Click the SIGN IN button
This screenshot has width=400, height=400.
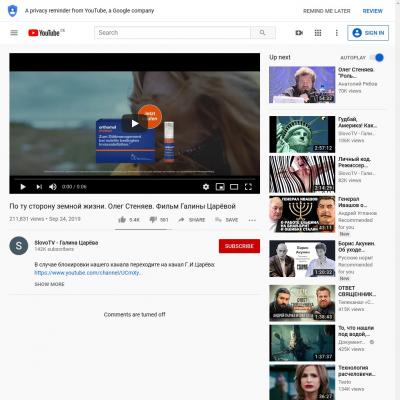pos(368,33)
